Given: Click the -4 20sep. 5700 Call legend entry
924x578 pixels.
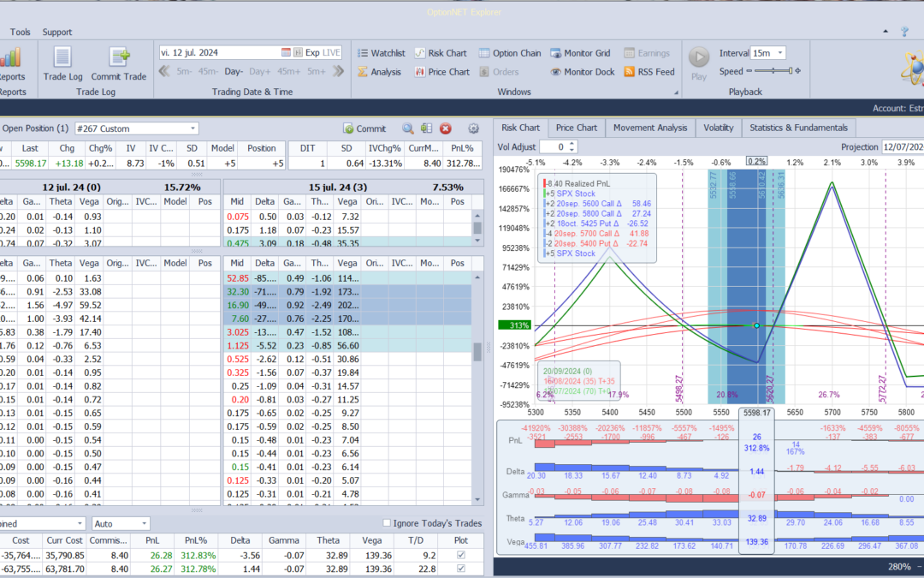Looking at the screenshot, I should [x=595, y=234].
